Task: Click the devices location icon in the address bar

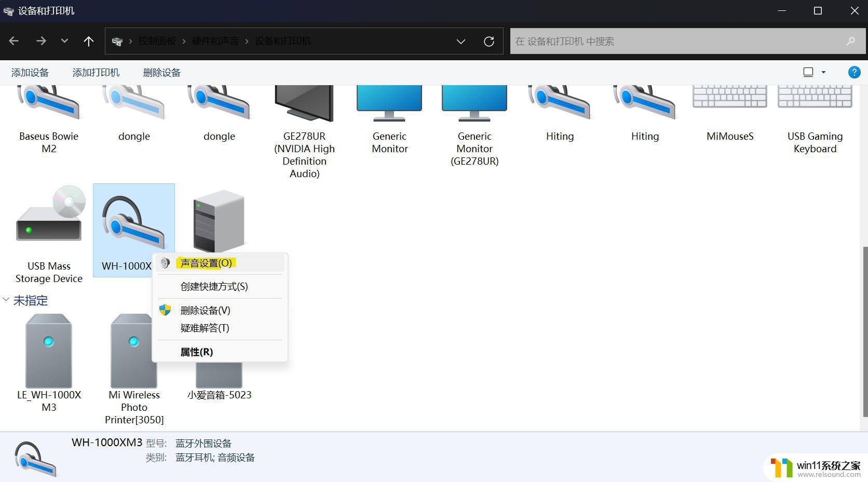Action: click(x=117, y=41)
